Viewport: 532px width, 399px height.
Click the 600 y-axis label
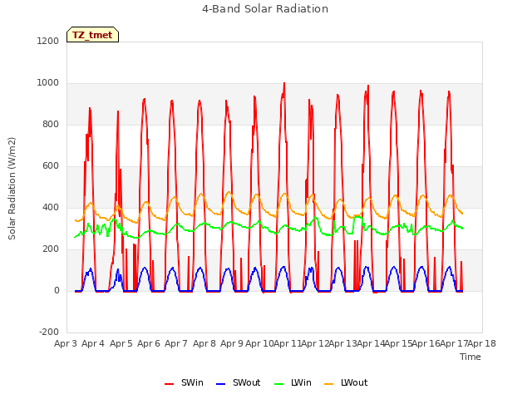tap(51, 166)
